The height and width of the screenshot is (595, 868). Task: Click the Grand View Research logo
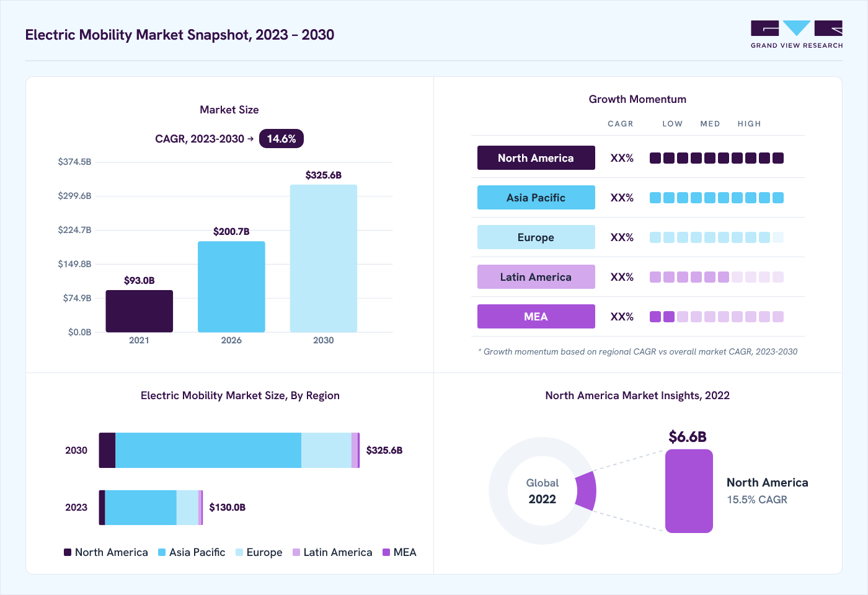pyautogui.click(x=797, y=35)
